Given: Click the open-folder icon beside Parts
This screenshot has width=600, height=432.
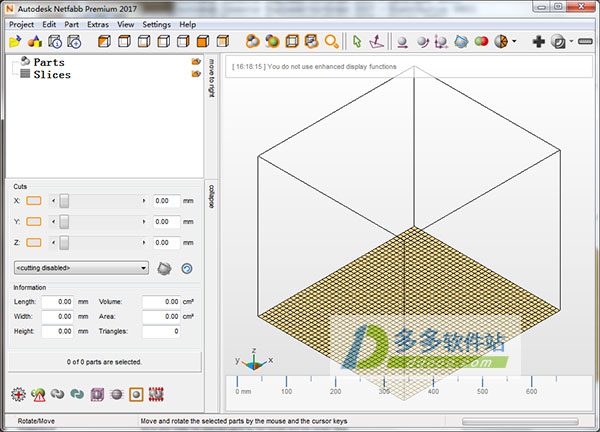Looking at the screenshot, I should tap(196, 62).
